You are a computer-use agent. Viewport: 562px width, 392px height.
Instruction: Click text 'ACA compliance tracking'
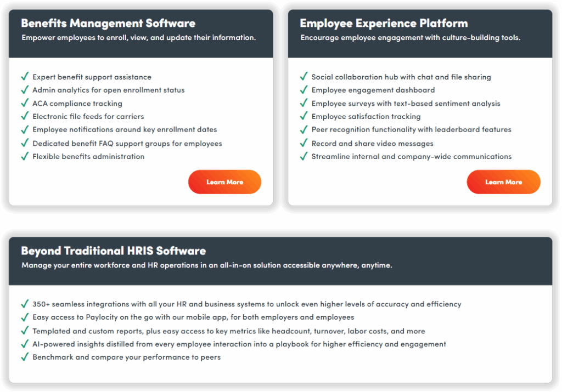point(77,104)
